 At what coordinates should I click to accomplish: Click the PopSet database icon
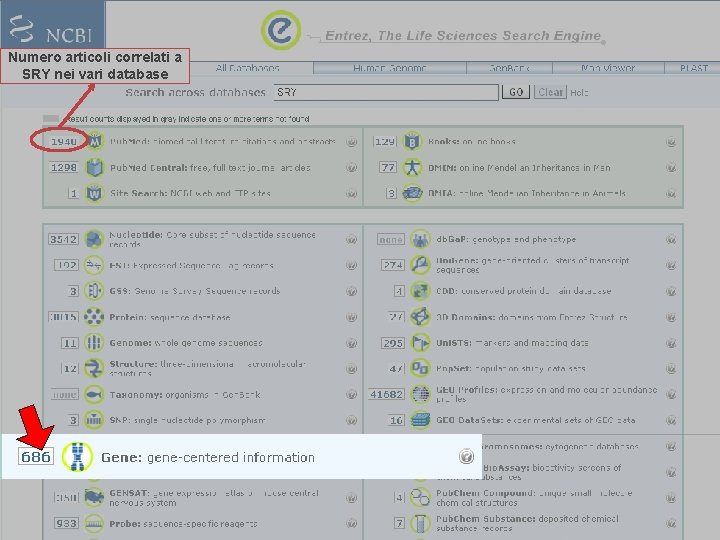[420, 368]
